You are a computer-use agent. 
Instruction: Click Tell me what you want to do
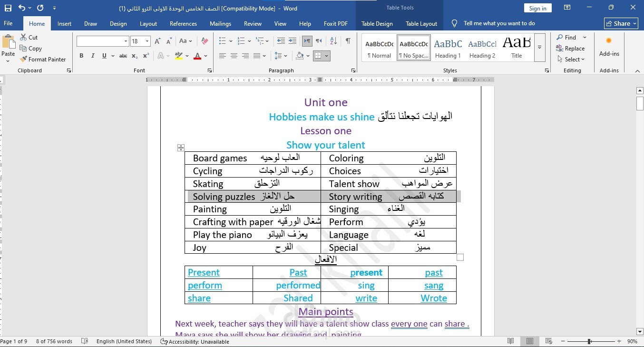[x=499, y=23]
